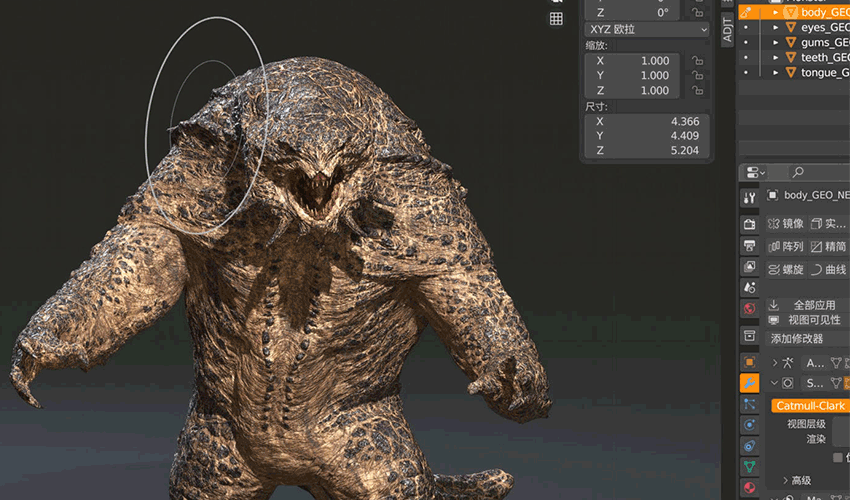Viewport: 850px width, 500px height.
Task: Click the dimensions Y 4.409 field
Action: (647, 136)
